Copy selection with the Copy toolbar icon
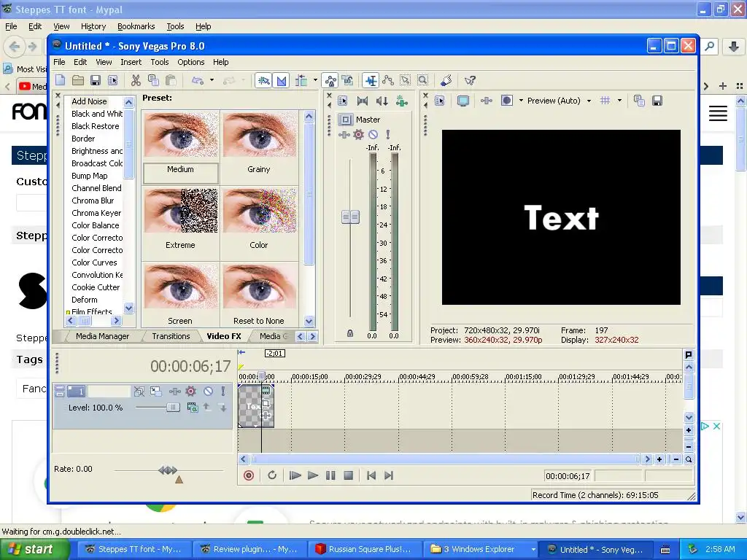The image size is (747, 560). 153,80
